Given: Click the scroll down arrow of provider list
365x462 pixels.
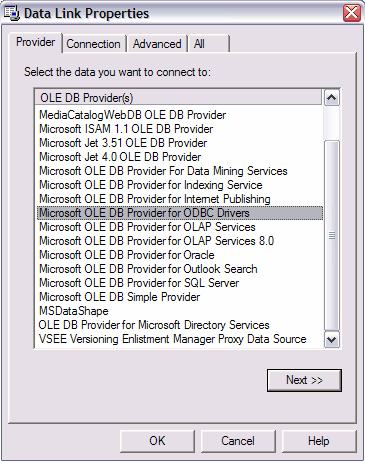Looking at the screenshot, I should click(332, 339).
